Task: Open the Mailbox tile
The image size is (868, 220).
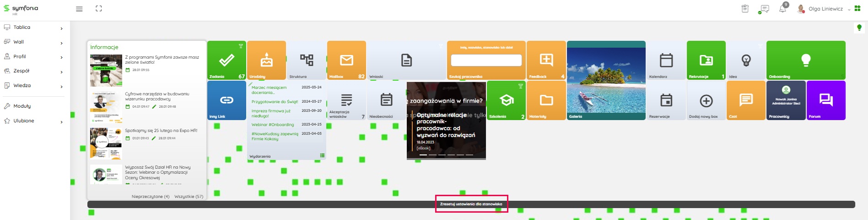Action: [346, 60]
